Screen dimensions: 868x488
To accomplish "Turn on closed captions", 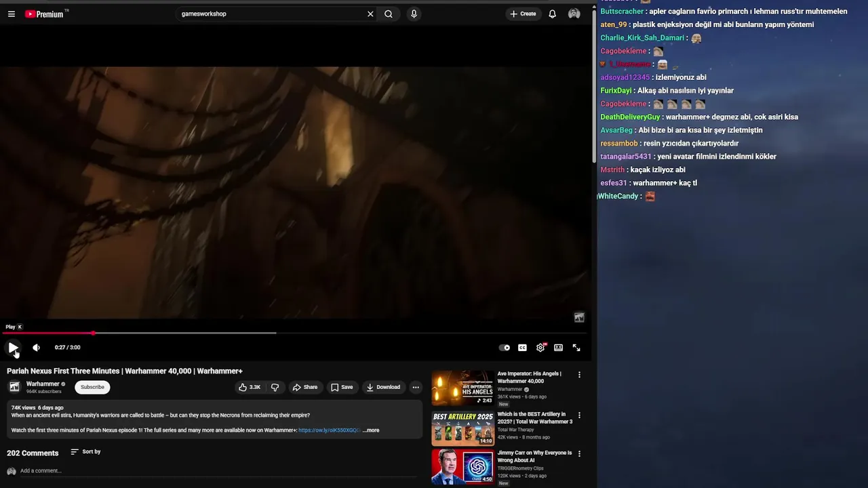I will (522, 348).
